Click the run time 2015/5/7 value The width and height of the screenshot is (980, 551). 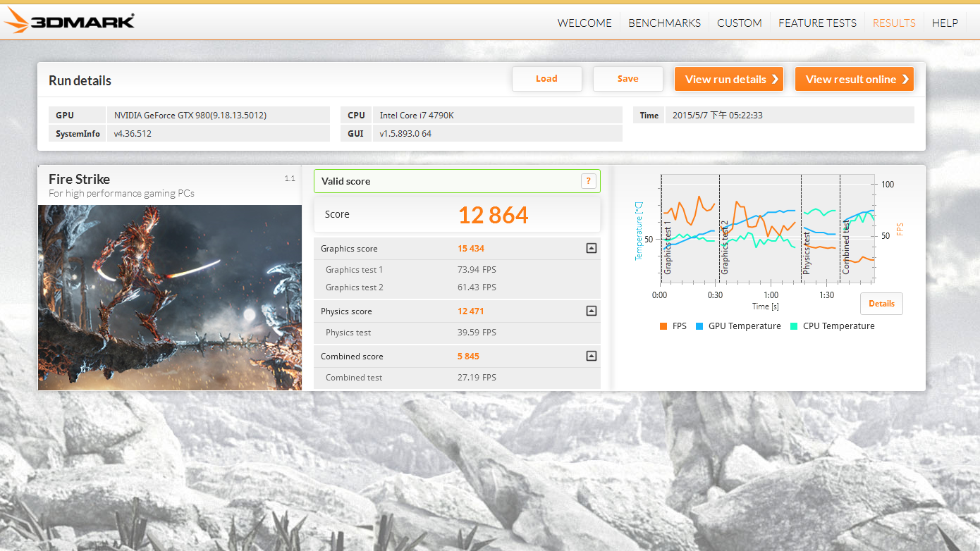(718, 115)
